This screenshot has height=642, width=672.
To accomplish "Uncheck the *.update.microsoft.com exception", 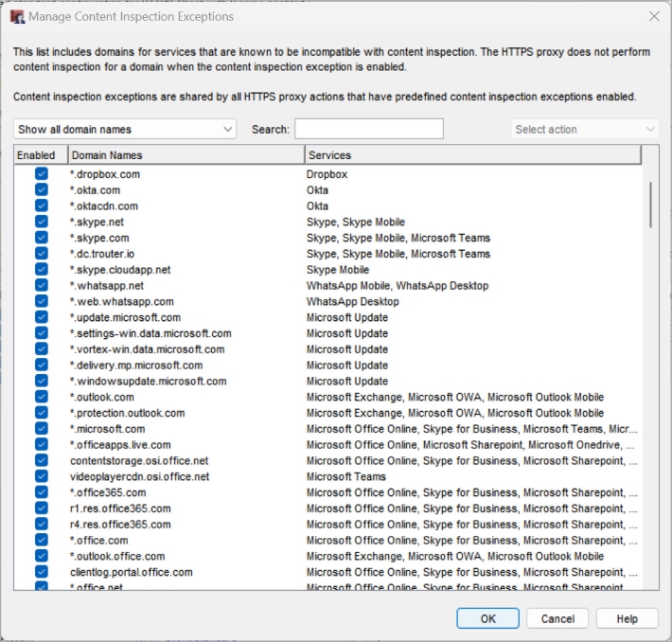I will pyautogui.click(x=42, y=317).
